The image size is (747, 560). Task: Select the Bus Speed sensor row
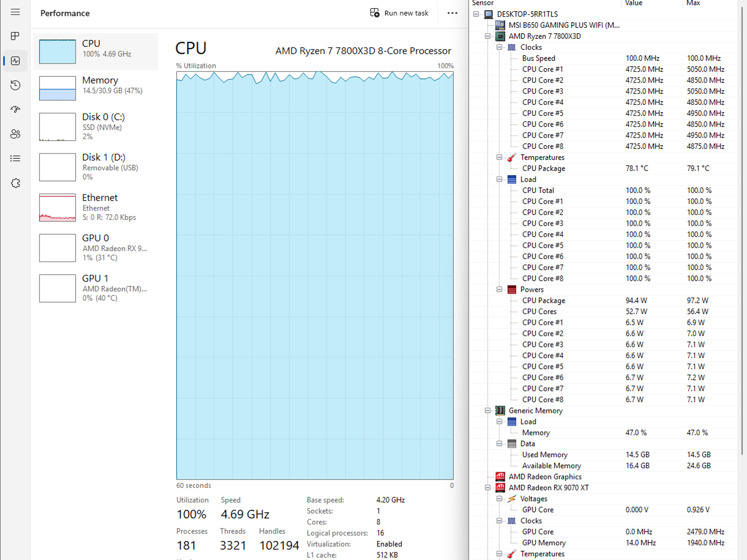coord(603,58)
